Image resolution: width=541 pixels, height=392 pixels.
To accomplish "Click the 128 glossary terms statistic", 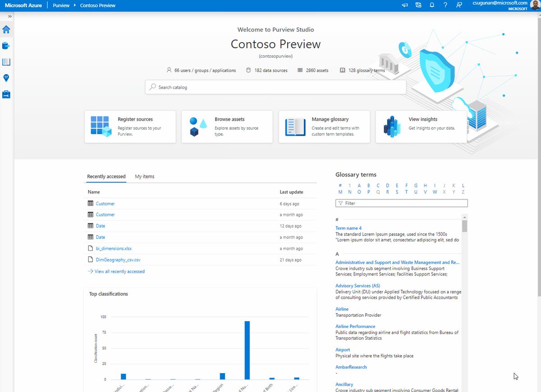I will tap(362, 70).
